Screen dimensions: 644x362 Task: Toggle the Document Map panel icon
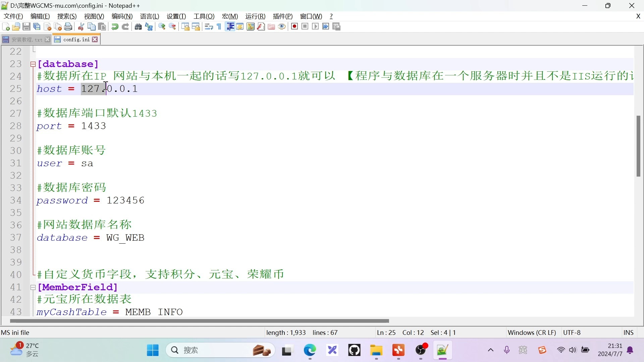[x=251, y=27]
